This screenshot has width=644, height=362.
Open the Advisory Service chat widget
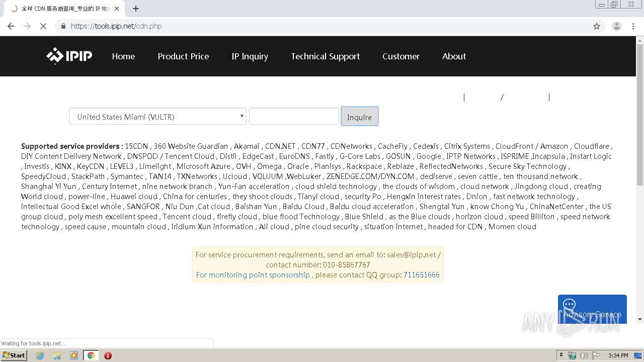click(x=592, y=309)
